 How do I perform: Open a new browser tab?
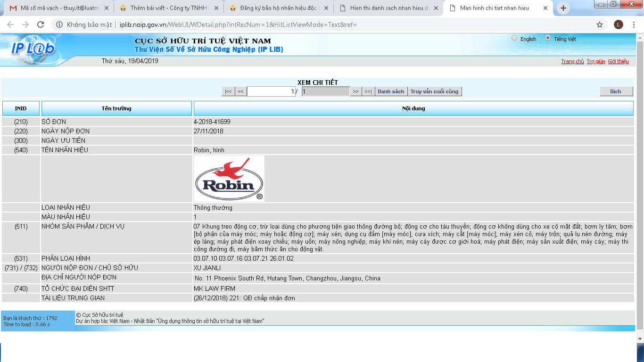point(563,8)
